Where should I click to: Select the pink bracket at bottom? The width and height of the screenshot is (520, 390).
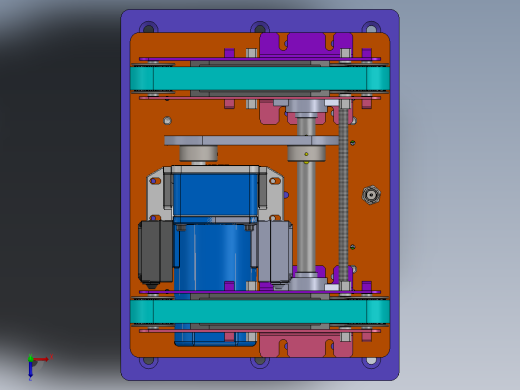306,345
